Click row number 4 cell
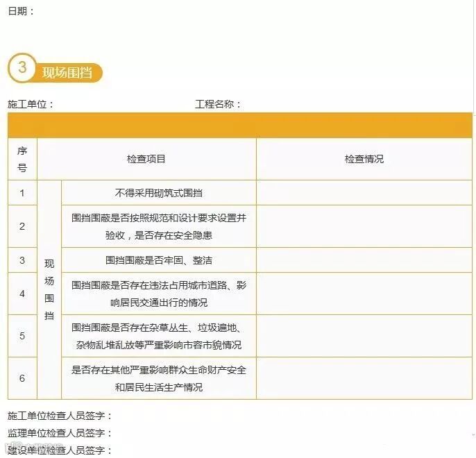The height and width of the screenshot is (458, 476). click(x=22, y=294)
